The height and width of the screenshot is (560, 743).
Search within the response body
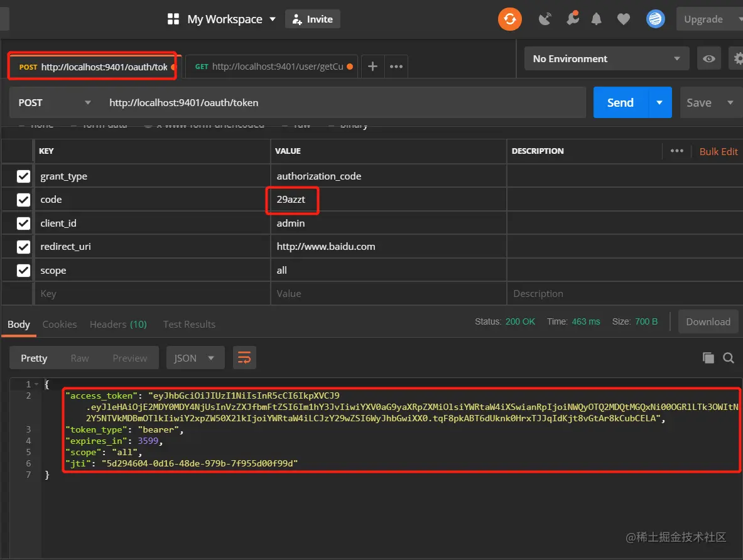[729, 358]
